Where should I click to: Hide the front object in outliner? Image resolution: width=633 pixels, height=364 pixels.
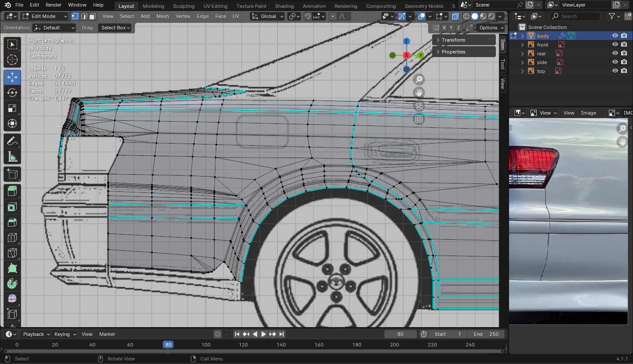pyautogui.click(x=615, y=45)
